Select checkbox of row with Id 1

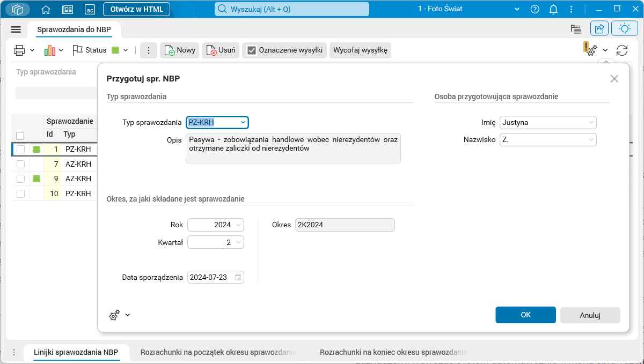[20, 149]
